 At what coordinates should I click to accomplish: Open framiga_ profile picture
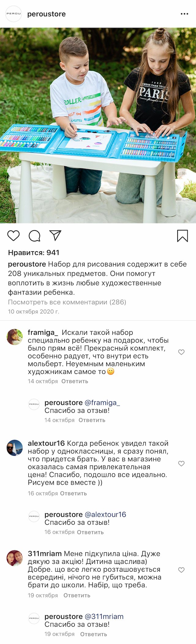point(15,337)
